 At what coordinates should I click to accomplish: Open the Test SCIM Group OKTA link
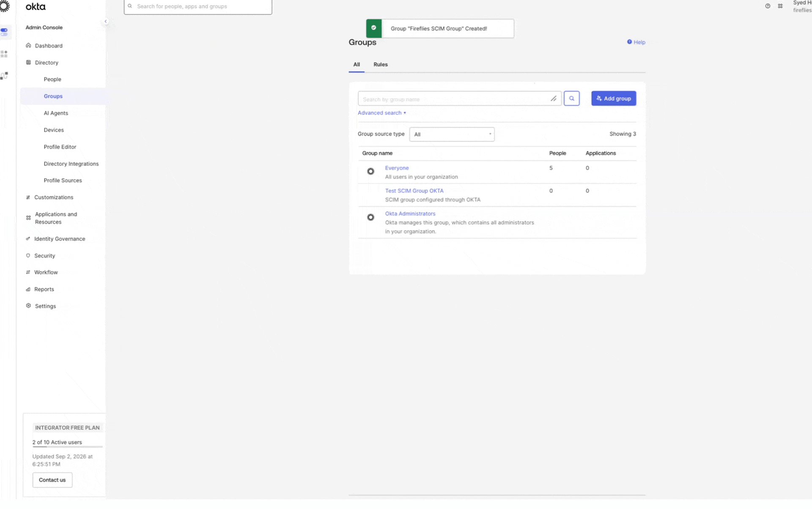coord(414,191)
